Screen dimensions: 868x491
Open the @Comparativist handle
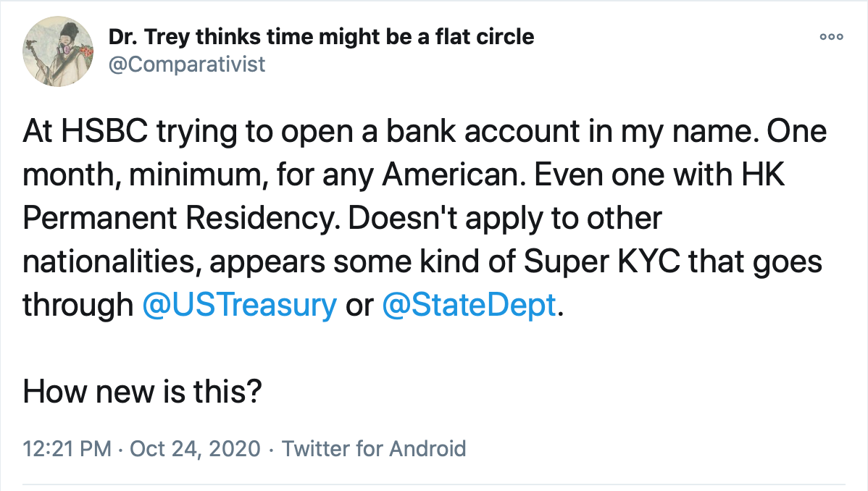[x=187, y=64]
